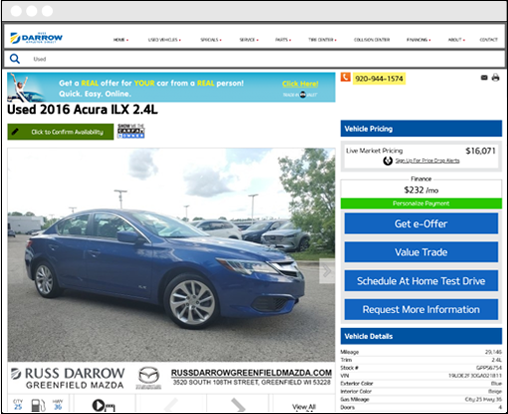Screen dimensions: 508x414
Task: Click the main blue Acura photo
Action: (x=171, y=255)
